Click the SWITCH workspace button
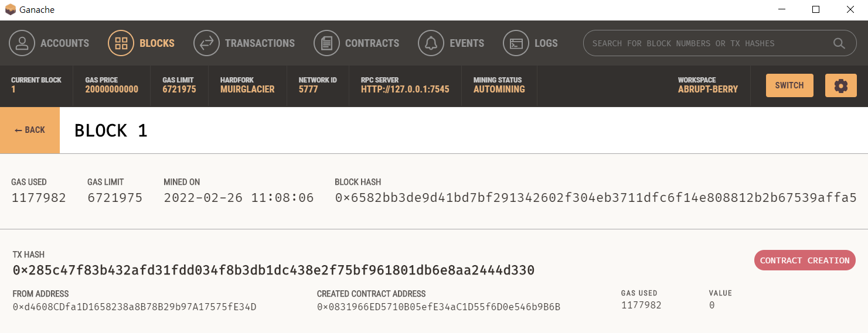Screen dimensions: 868x333 coord(789,85)
